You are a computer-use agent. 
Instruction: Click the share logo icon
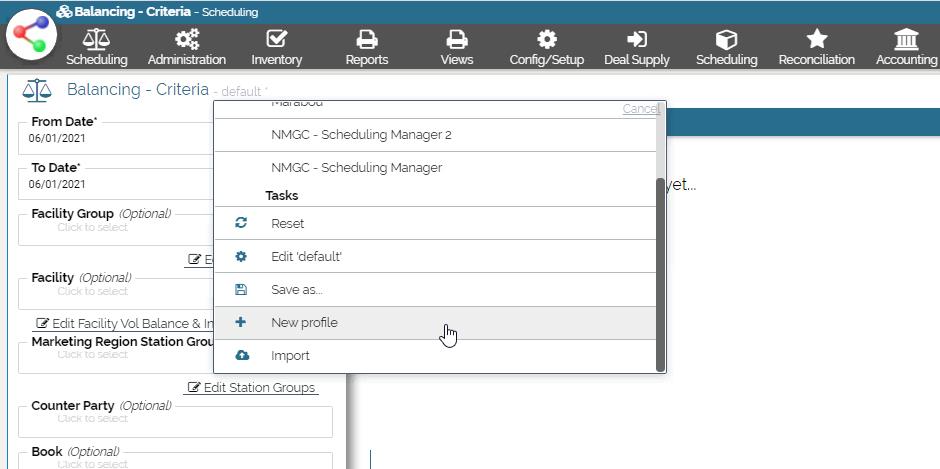pos(32,35)
